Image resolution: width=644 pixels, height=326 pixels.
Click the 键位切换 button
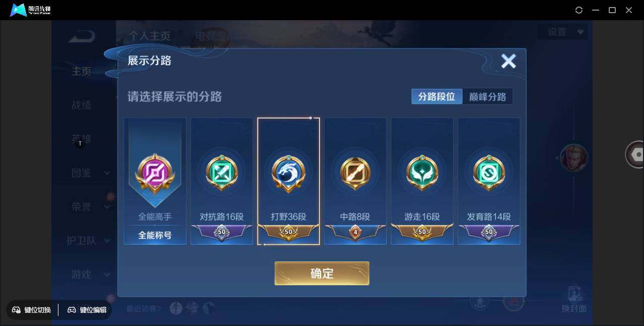[x=32, y=309]
